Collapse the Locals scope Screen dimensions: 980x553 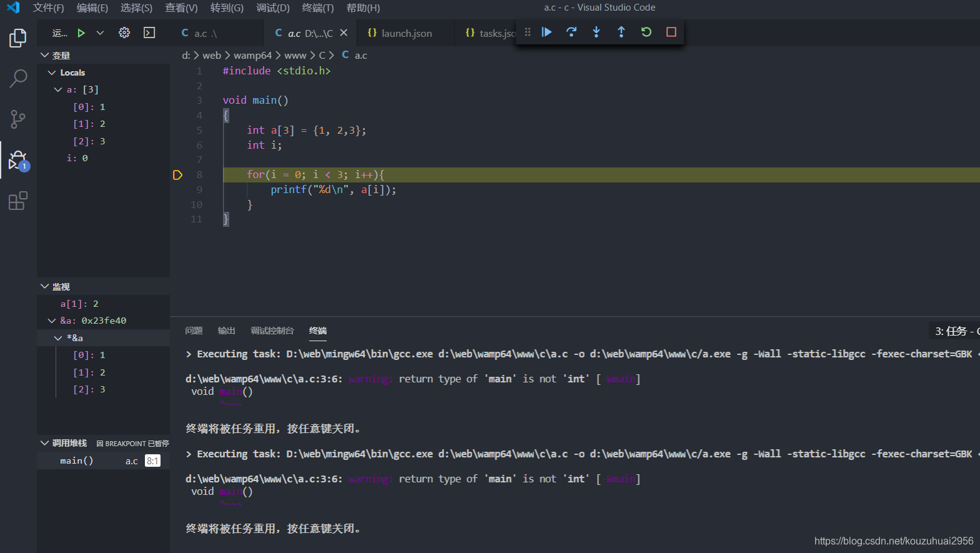(x=52, y=72)
